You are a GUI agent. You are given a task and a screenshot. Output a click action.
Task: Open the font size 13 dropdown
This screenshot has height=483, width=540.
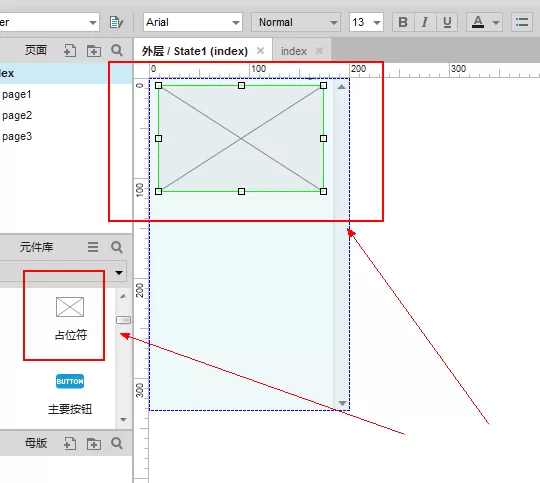pos(366,22)
